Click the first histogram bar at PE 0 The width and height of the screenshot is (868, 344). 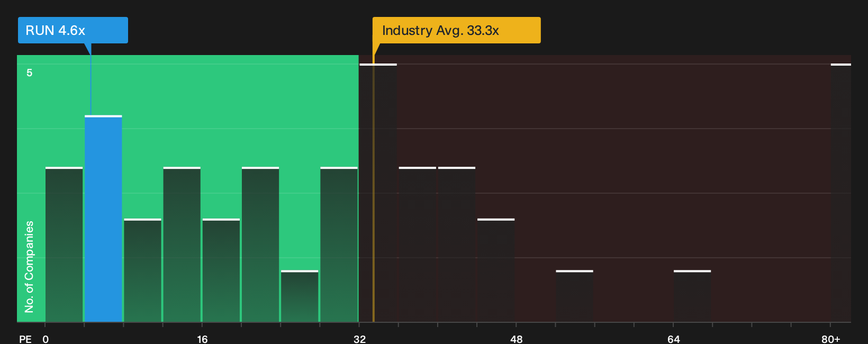click(x=64, y=245)
